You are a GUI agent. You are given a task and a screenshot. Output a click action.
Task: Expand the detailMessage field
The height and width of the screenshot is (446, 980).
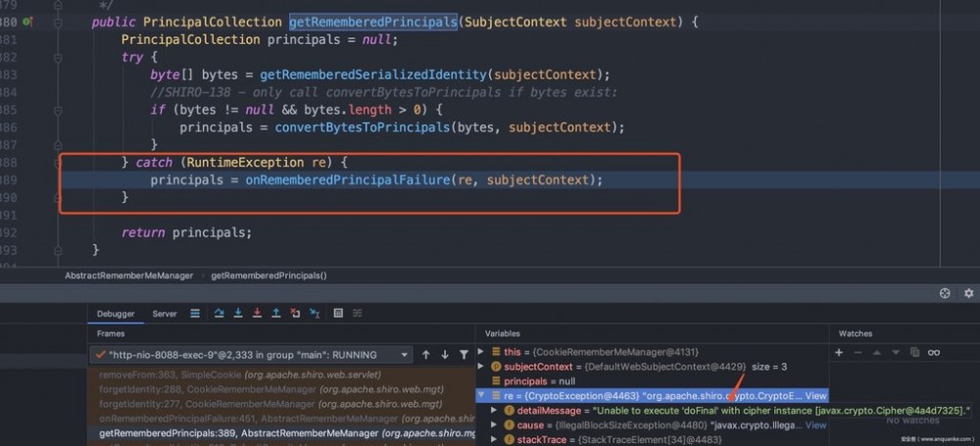click(x=494, y=411)
